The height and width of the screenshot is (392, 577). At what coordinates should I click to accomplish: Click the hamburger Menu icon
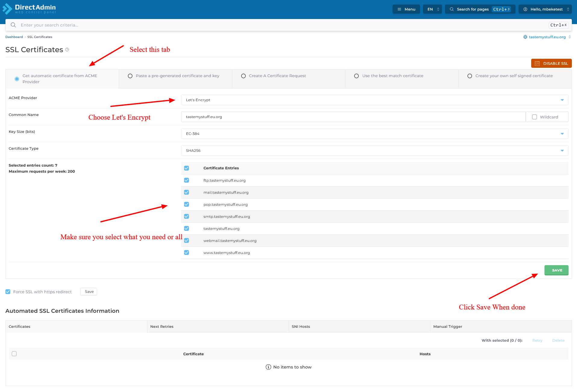coord(399,9)
